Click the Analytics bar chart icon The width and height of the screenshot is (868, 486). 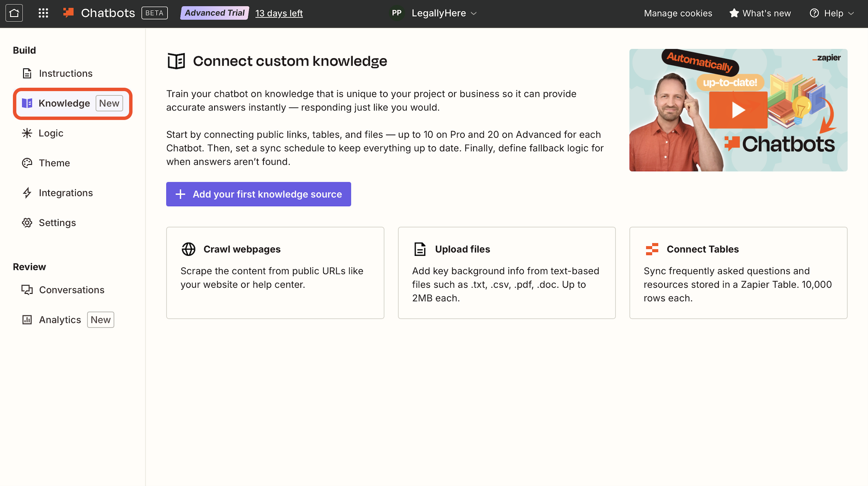pos(27,320)
